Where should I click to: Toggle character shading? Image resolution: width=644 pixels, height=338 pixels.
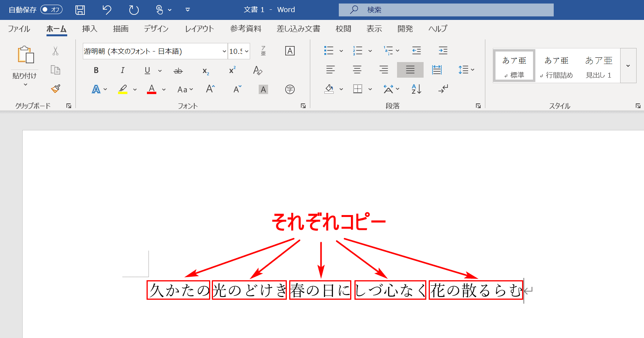coord(263,90)
